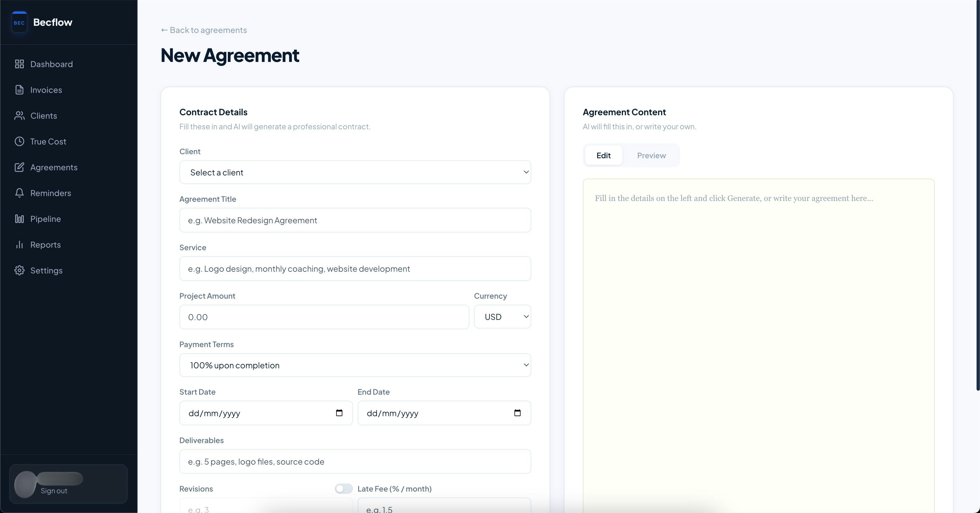
Task: Open the Start Date calendar picker icon
Action: tap(339, 413)
